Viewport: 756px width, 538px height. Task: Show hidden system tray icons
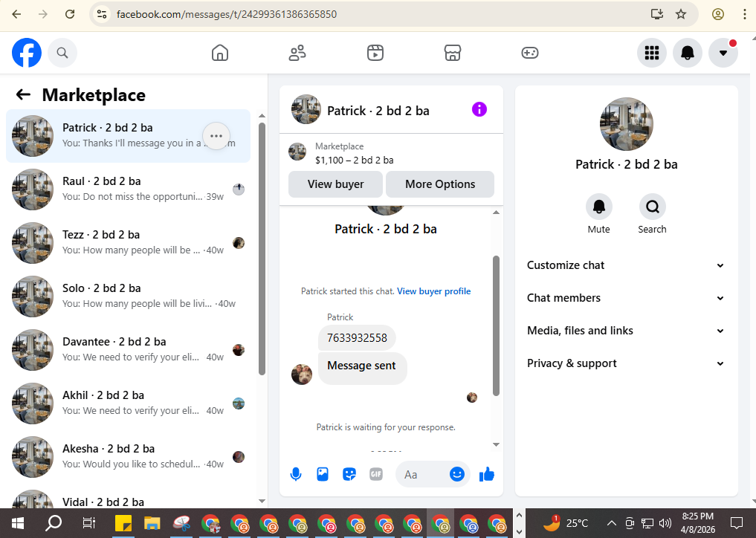point(611,523)
